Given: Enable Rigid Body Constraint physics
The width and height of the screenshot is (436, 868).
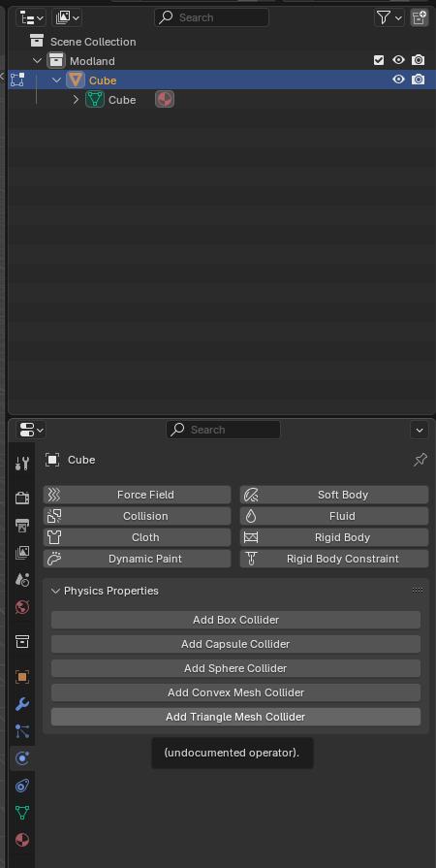Looking at the screenshot, I should pyautogui.click(x=334, y=559).
